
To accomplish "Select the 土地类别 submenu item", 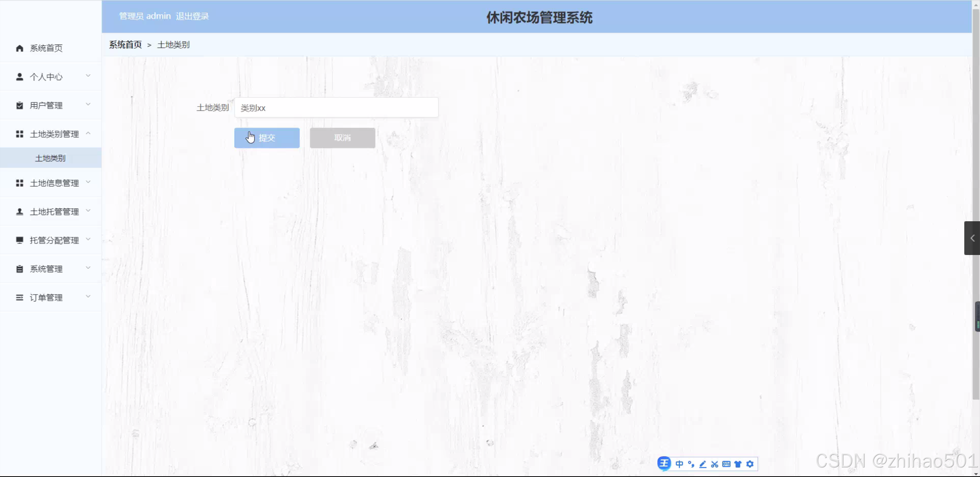I will [x=50, y=158].
